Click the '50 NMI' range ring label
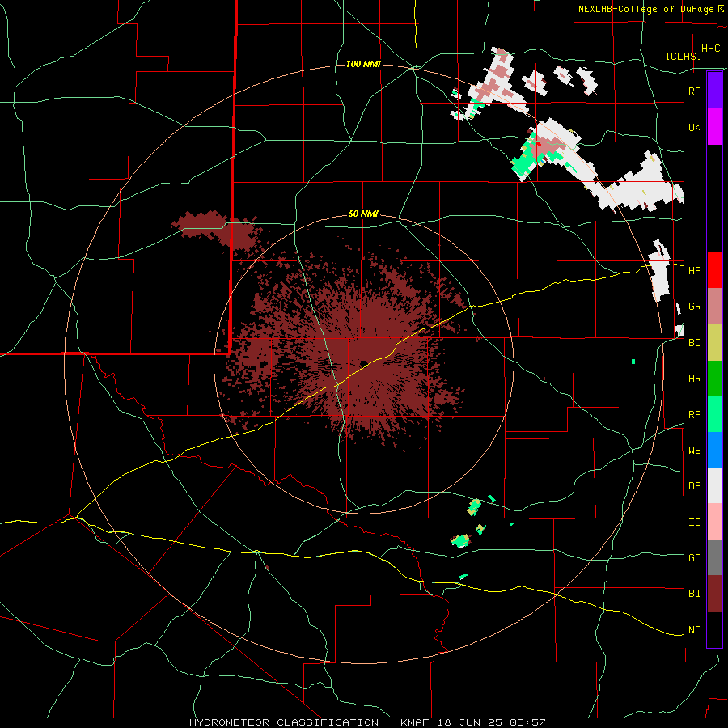Image resolution: width=728 pixels, height=728 pixels. [363, 214]
